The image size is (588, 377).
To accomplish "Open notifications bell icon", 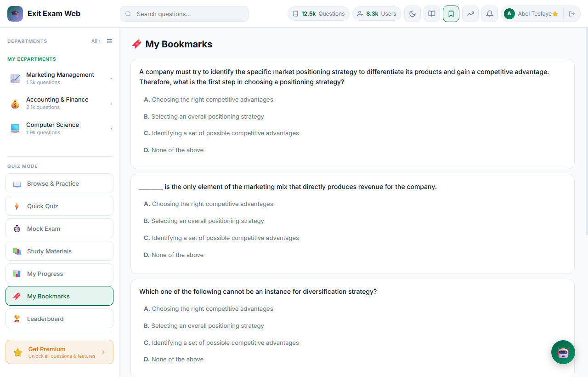I will 490,14.
